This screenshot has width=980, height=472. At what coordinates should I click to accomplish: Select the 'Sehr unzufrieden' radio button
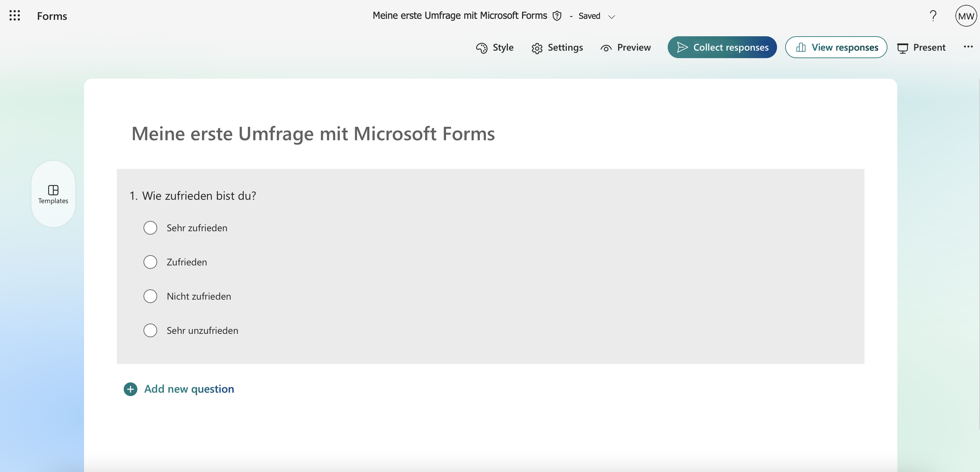click(150, 331)
